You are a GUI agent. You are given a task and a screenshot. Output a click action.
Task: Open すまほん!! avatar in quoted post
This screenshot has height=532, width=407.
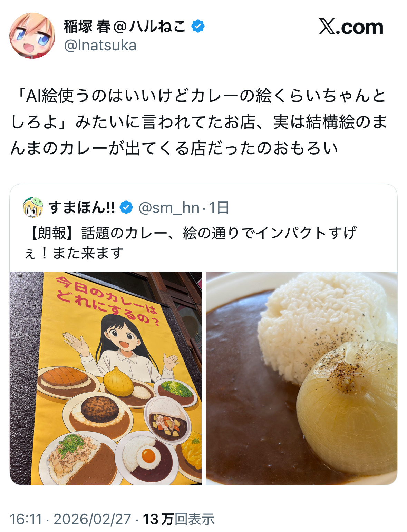click(x=33, y=207)
